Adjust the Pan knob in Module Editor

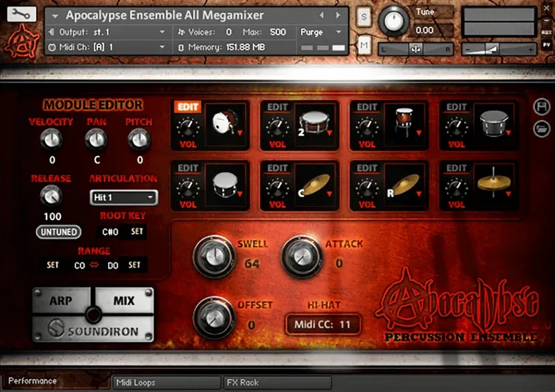pyautogui.click(x=96, y=139)
